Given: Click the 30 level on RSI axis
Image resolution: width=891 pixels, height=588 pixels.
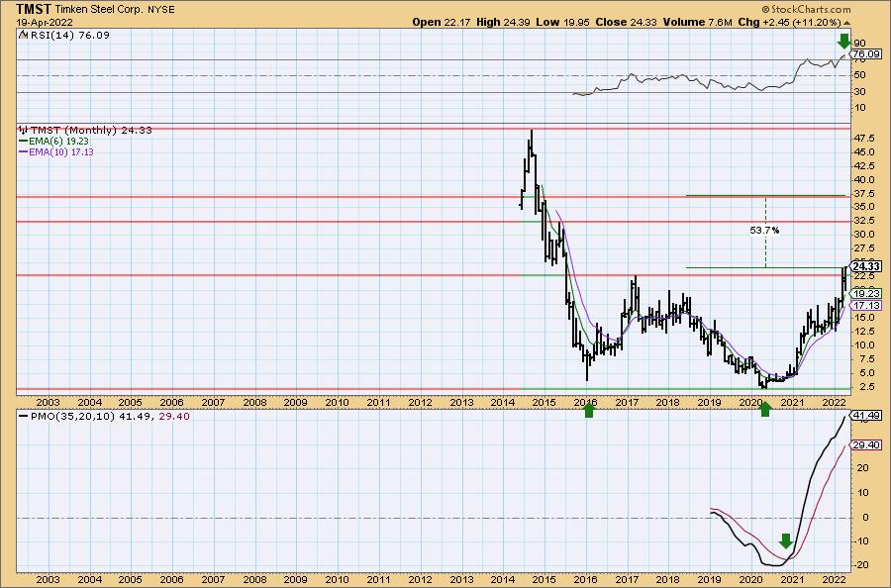Looking at the screenshot, I should tap(859, 92).
